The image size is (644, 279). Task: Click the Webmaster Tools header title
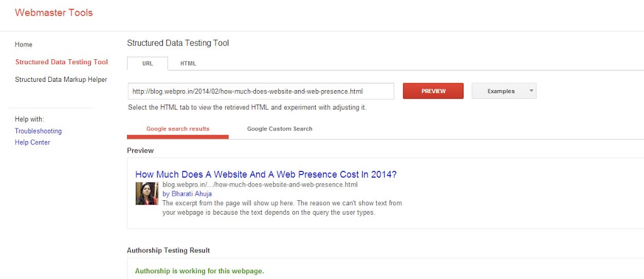click(53, 13)
